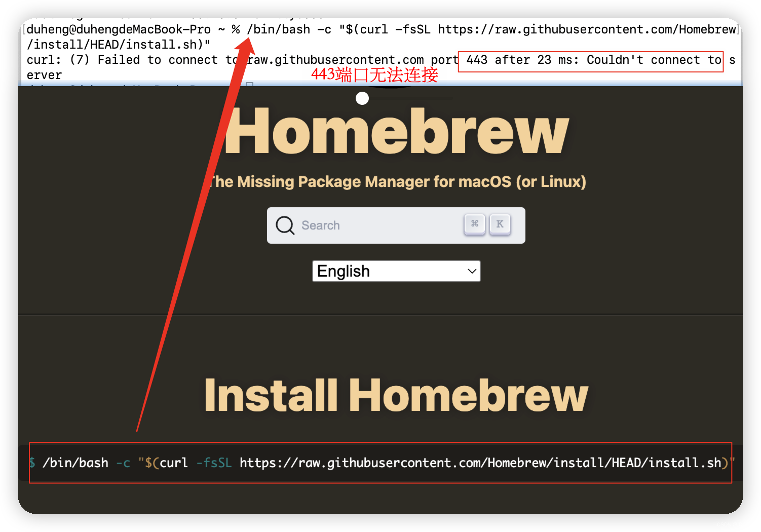Click the Command key shortcut badge
This screenshot has width=761, height=532.
click(x=475, y=224)
